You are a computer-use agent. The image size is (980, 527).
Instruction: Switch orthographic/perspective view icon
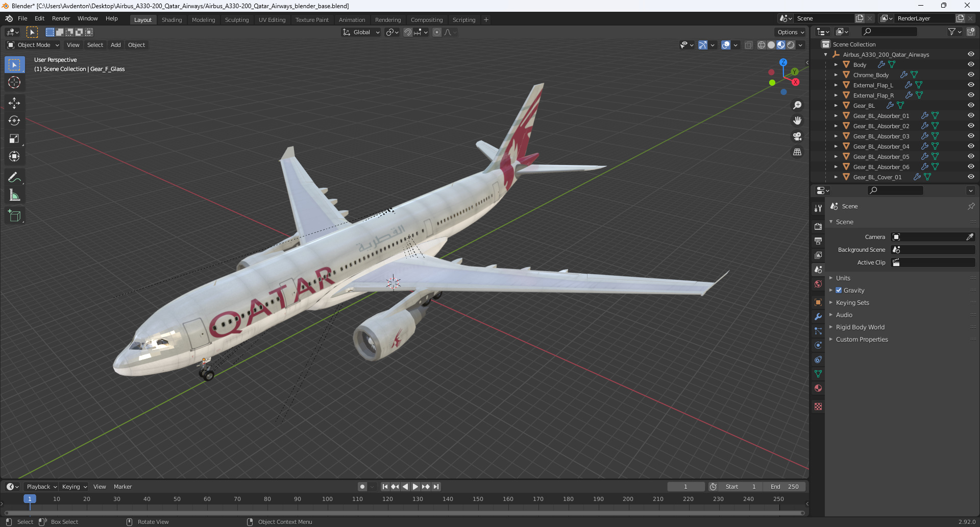tap(797, 152)
